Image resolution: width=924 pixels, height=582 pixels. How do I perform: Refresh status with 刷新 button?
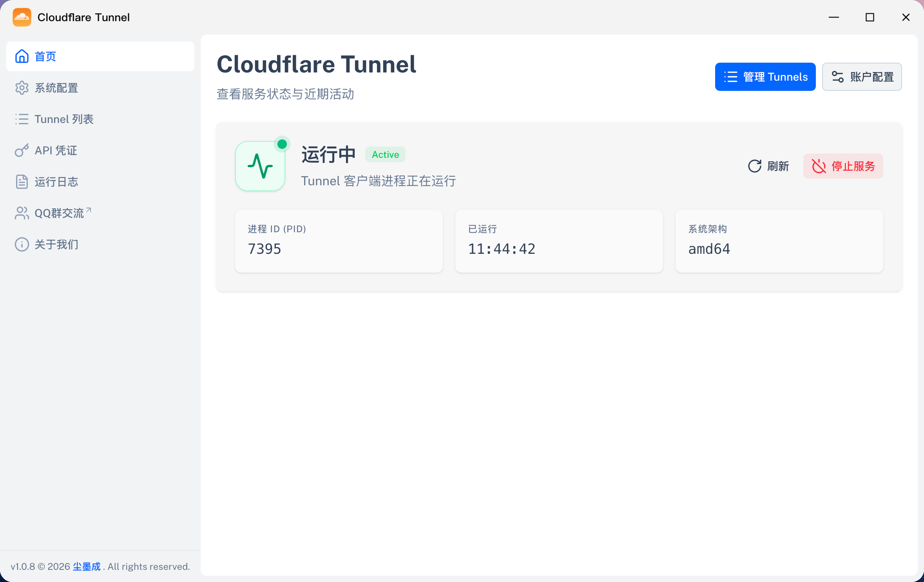(768, 166)
